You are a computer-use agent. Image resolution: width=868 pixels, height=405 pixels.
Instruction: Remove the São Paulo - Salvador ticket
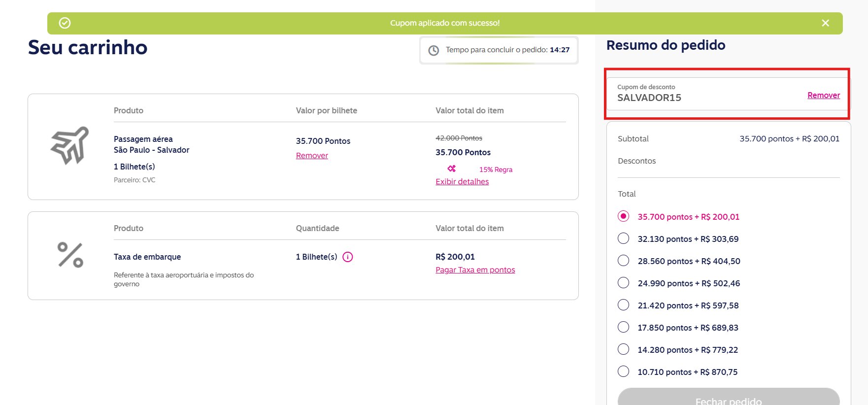click(x=312, y=155)
